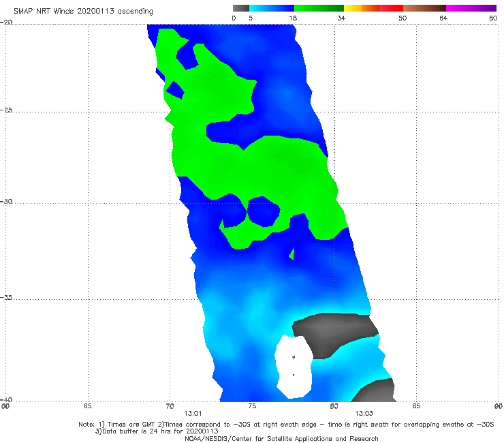
Task: Click the gray 0-5 segment of color bar
Action: coord(241,8)
